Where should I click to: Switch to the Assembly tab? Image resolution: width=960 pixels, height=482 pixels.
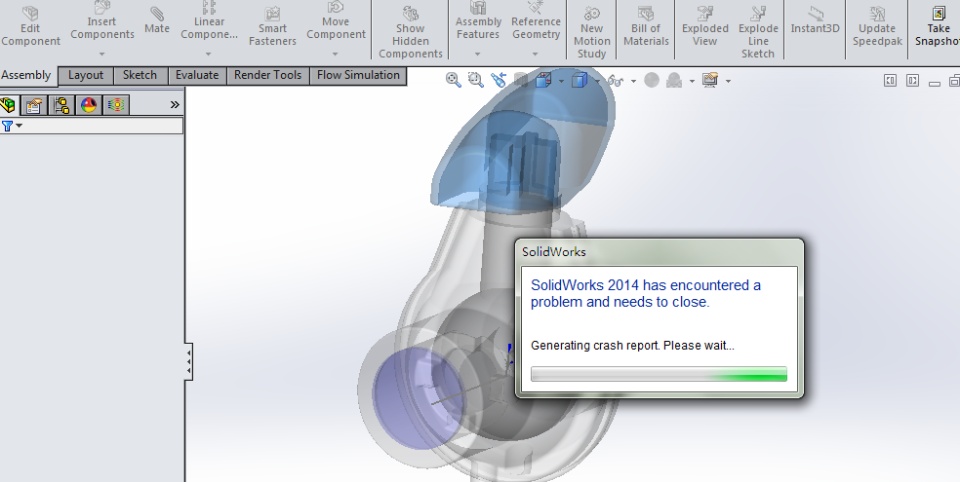26,75
